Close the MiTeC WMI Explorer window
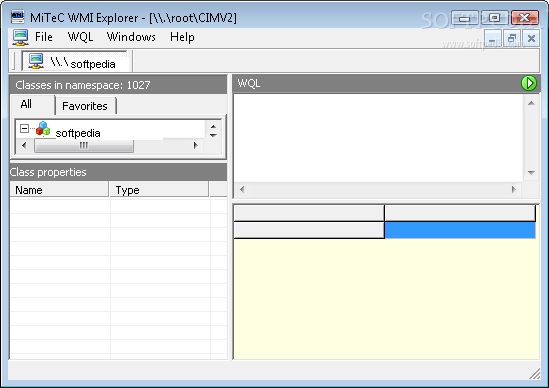This screenshot has width=549, height=388. point(524,18)
